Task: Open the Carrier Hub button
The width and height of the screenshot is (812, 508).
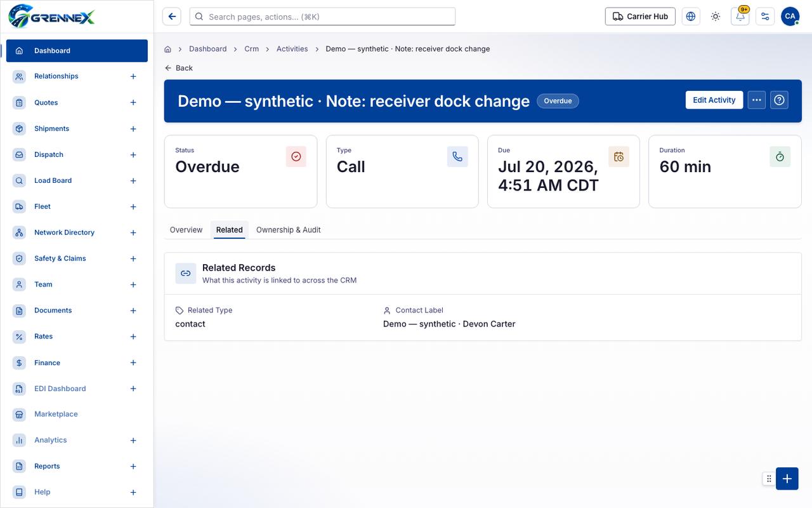Action: coord(640,17)
